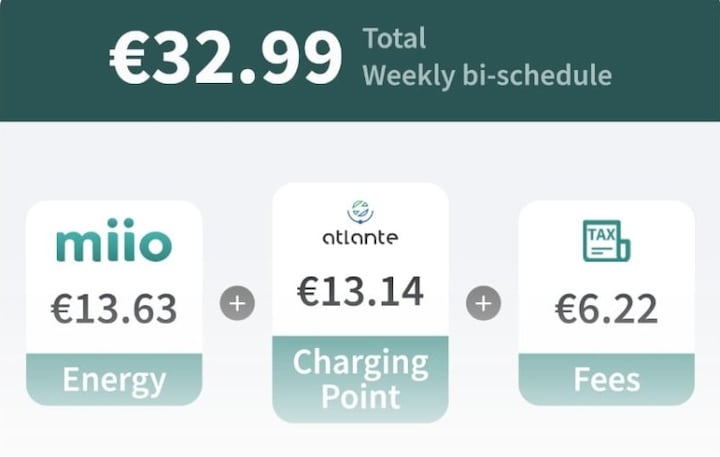This screenshot has width=720, height=457.
Task: Tap the Energy cost card
Action: point(114,303)
